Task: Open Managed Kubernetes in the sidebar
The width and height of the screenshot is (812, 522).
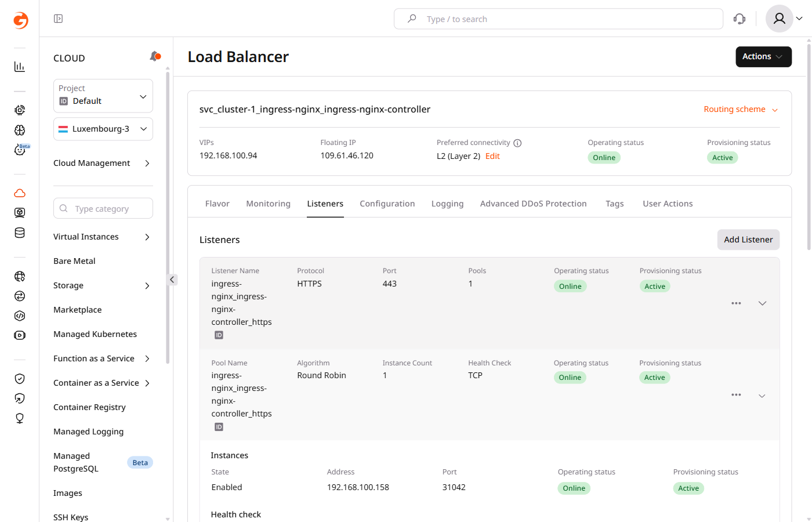Action: (x=95, y=334)
